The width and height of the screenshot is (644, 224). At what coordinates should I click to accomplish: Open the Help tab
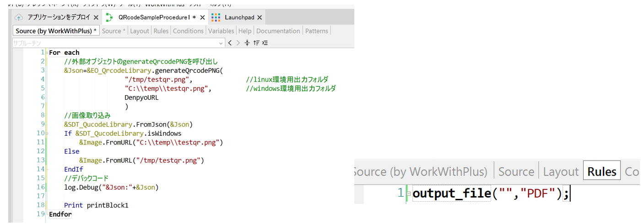pos(245,31)
